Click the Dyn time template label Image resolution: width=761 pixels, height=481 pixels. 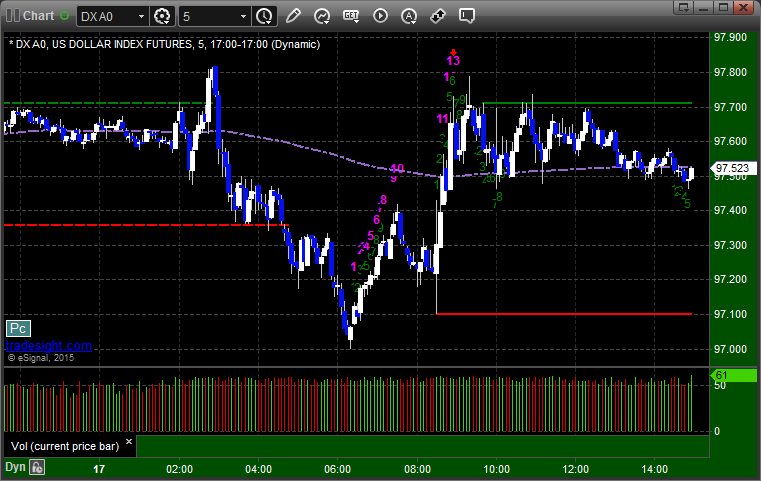point(15,467)
